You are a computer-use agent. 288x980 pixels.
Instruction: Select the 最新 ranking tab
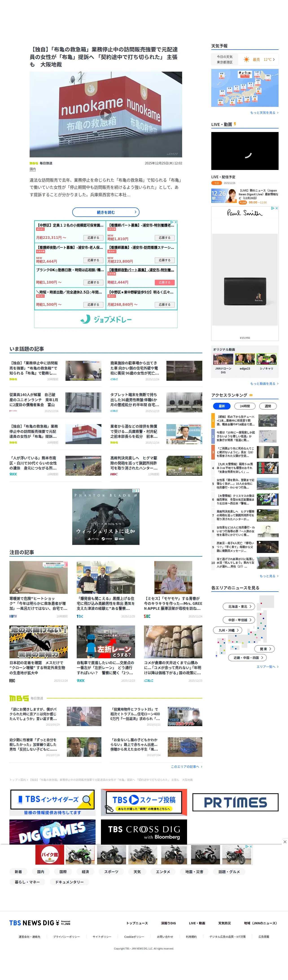click(222, 406)
